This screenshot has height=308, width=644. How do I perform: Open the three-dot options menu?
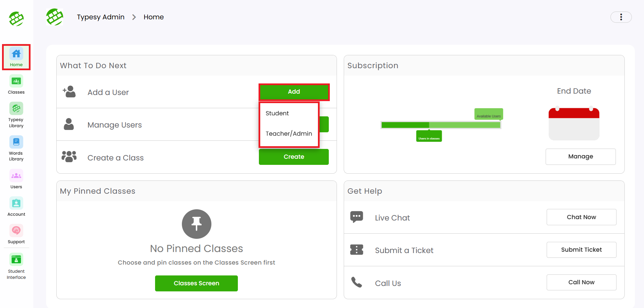[621, 17]
